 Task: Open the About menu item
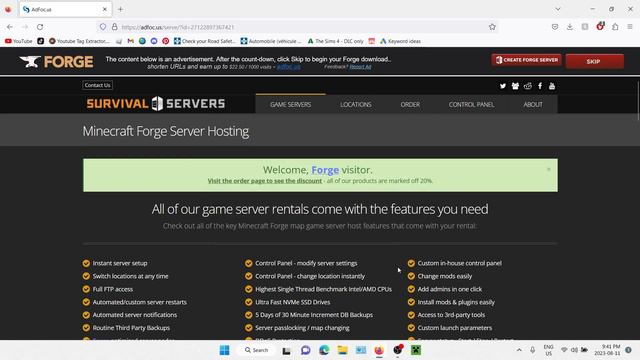[x=533, y=104]
